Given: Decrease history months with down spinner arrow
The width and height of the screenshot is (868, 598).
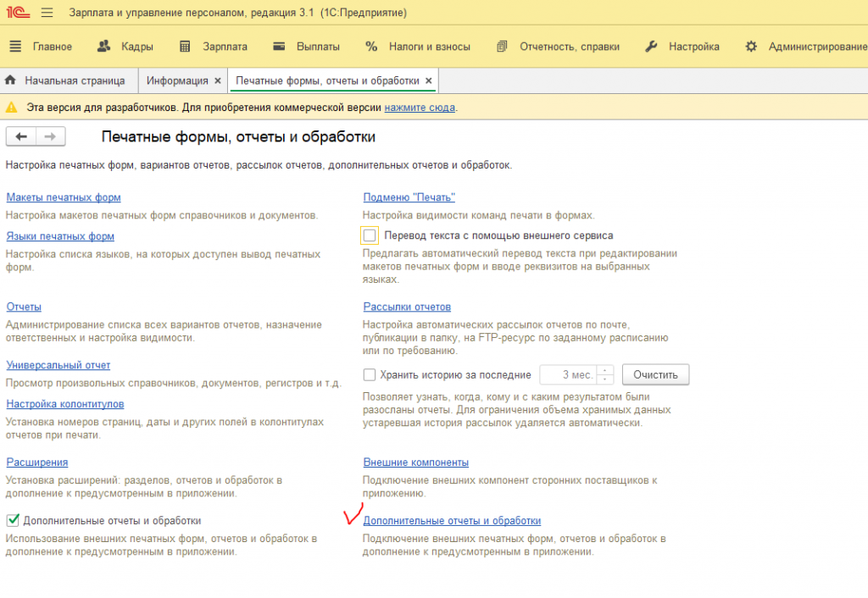Looking at the screenshot, I should (x=605, y=379).
